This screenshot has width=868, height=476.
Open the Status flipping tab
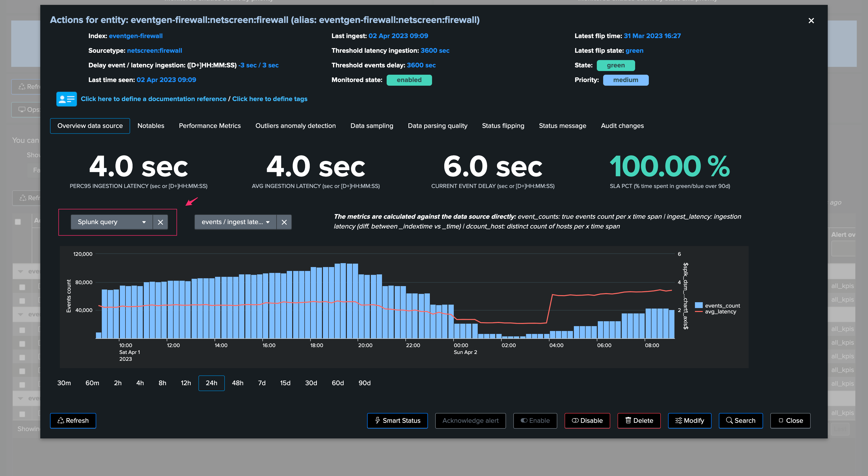click(x=503, y=126)
